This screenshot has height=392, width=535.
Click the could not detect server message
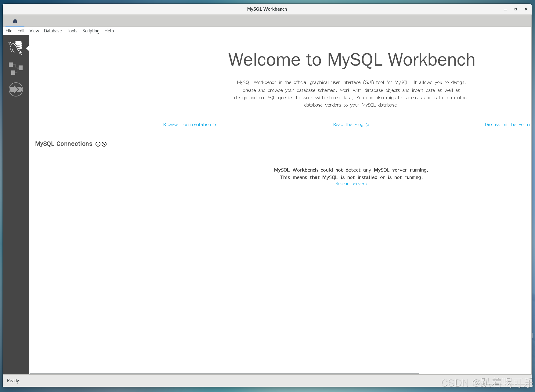(351, 174)
